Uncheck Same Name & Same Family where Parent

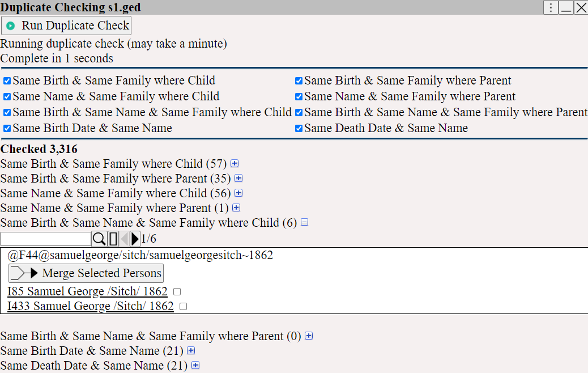click(299, 97)
